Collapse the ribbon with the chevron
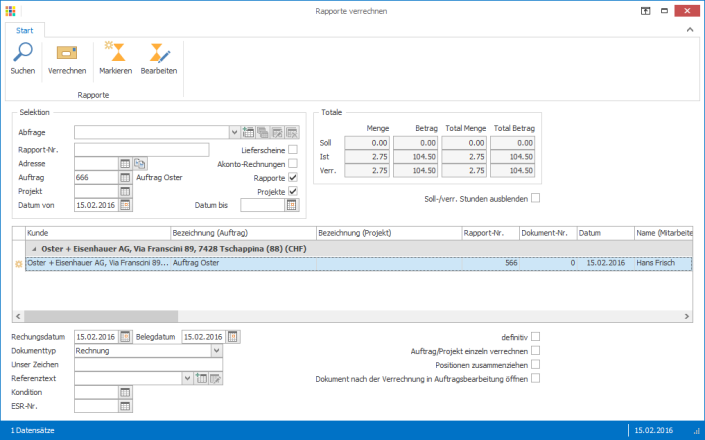This screenshot has height=440, width=705. point(689,31)
